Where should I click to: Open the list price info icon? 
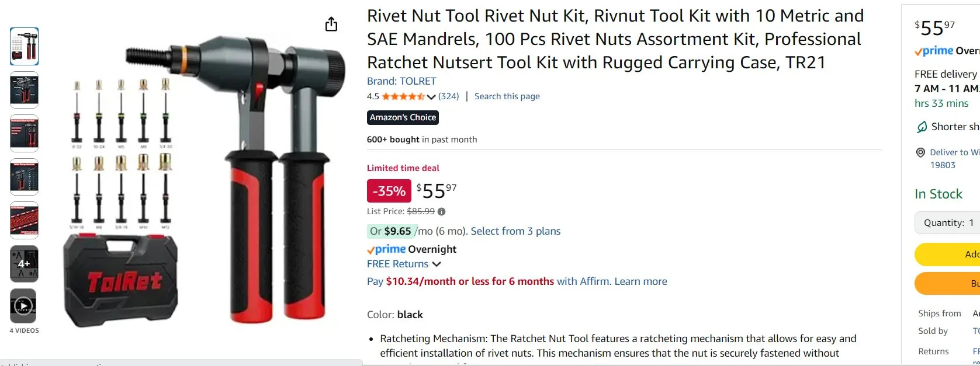point(441,212)
